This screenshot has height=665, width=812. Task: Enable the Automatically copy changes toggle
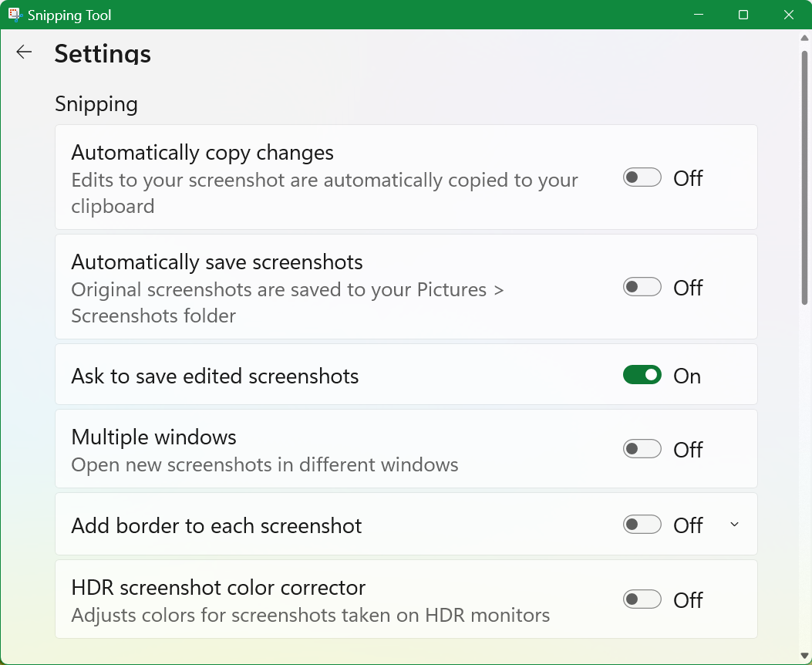[642, 177]
